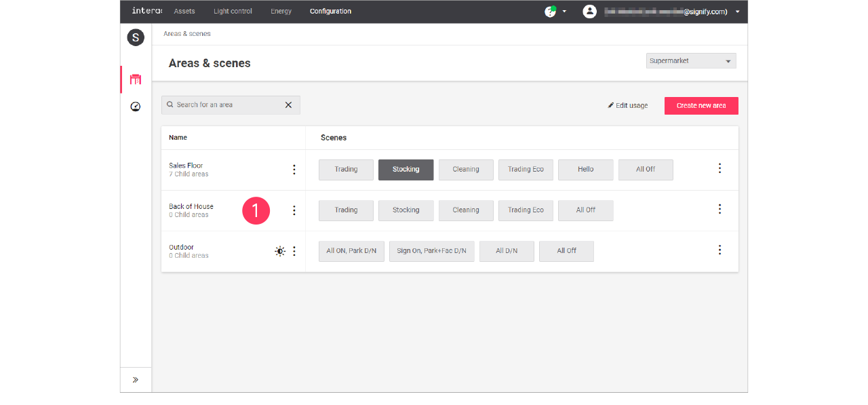Expand the user account dropdown arrow
Screen dimensions: 868x405
point(738,12)
